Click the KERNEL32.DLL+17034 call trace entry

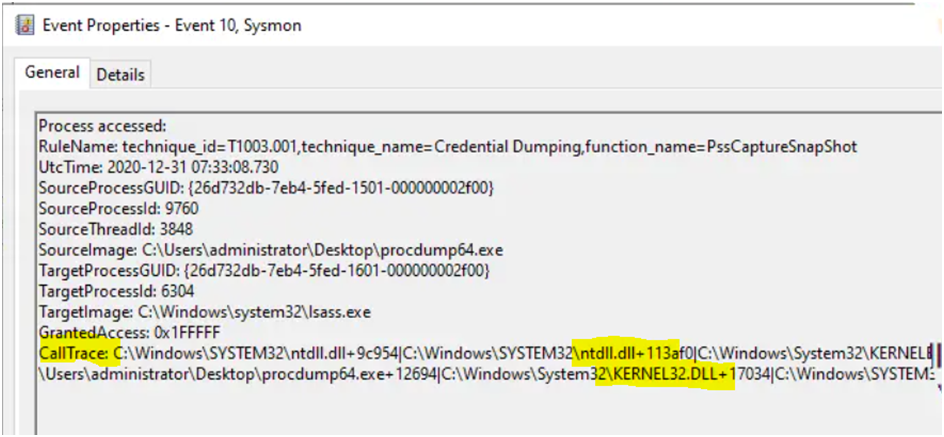605,376
